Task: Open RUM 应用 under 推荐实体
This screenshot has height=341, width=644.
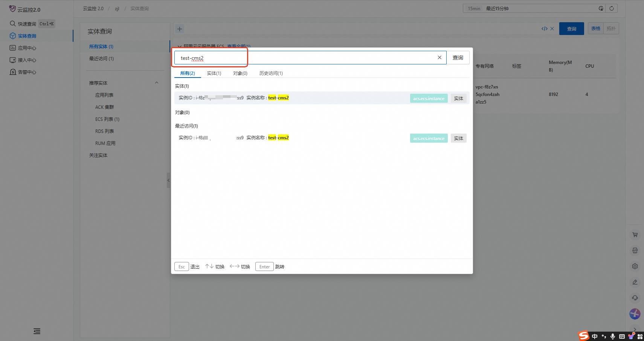Action: point(105,143)
